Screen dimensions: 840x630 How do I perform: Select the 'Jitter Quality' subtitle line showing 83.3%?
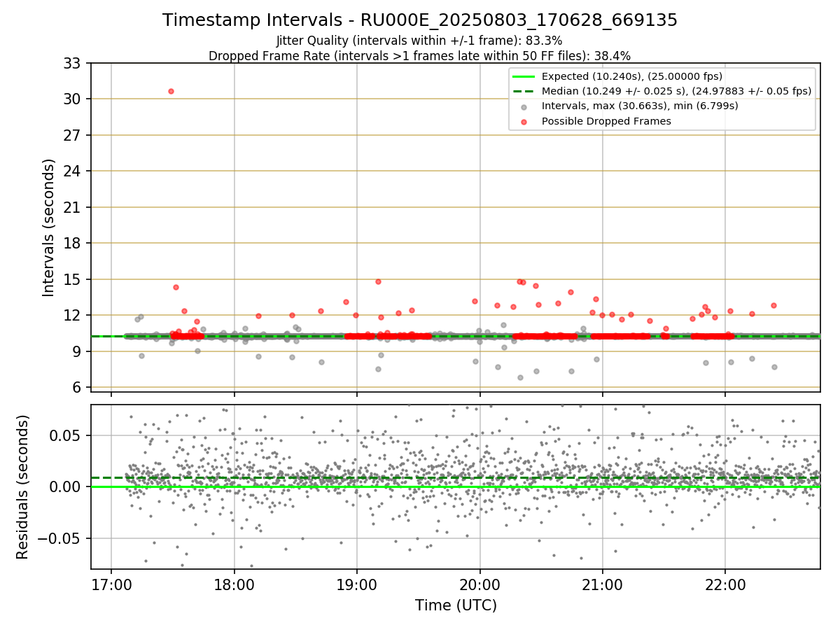(x=419, y=41)
